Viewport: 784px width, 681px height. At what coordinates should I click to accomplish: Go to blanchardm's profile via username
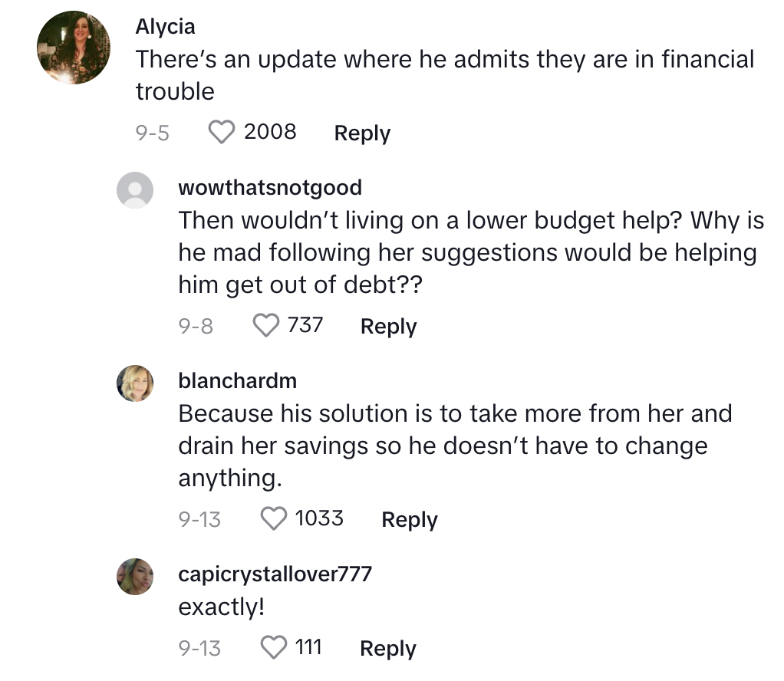point(237,380)
